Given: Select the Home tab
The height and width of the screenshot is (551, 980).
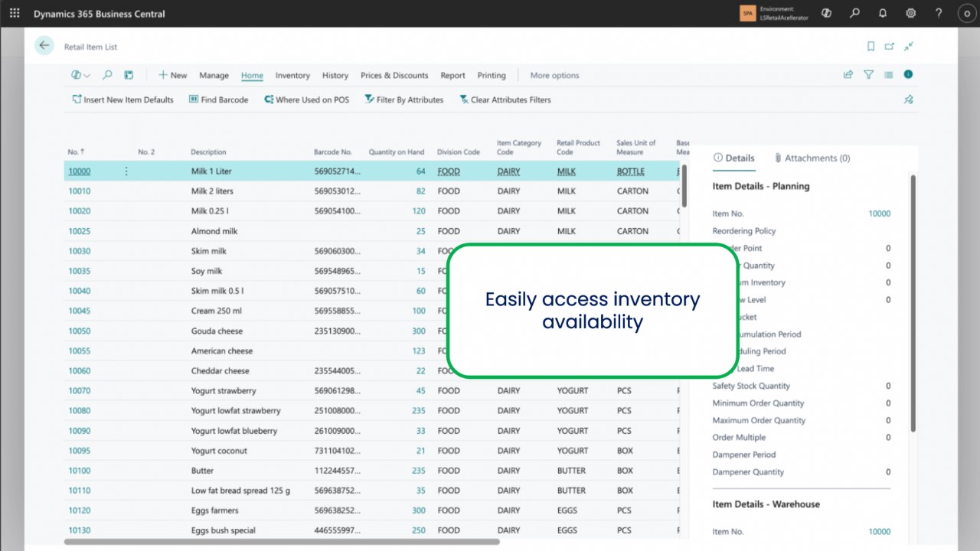Looking at the screenshot, I should [252, 75].
